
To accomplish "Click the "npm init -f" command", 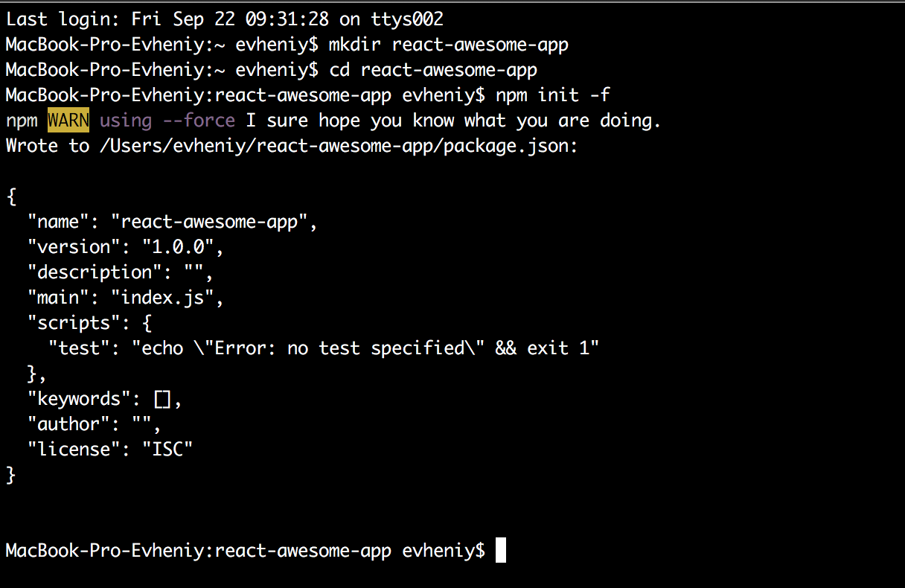I will 553,95.
